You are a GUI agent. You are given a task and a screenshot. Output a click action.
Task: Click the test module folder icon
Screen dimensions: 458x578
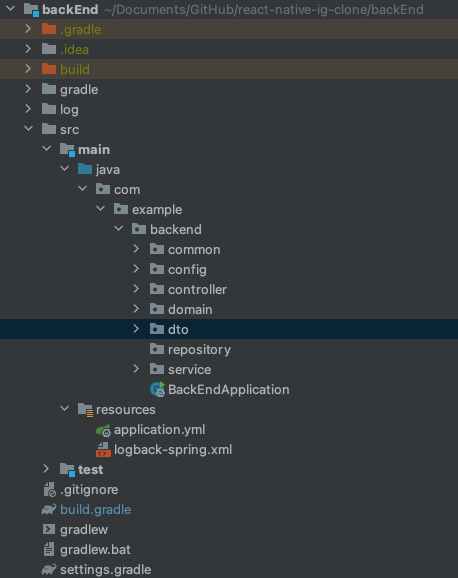click(67, 470)
